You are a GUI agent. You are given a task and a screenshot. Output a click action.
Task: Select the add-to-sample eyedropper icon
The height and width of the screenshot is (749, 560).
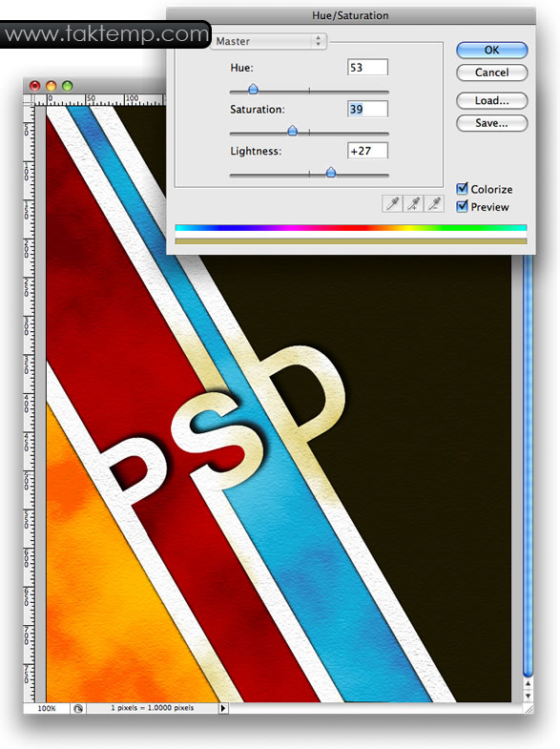(413, 204)
